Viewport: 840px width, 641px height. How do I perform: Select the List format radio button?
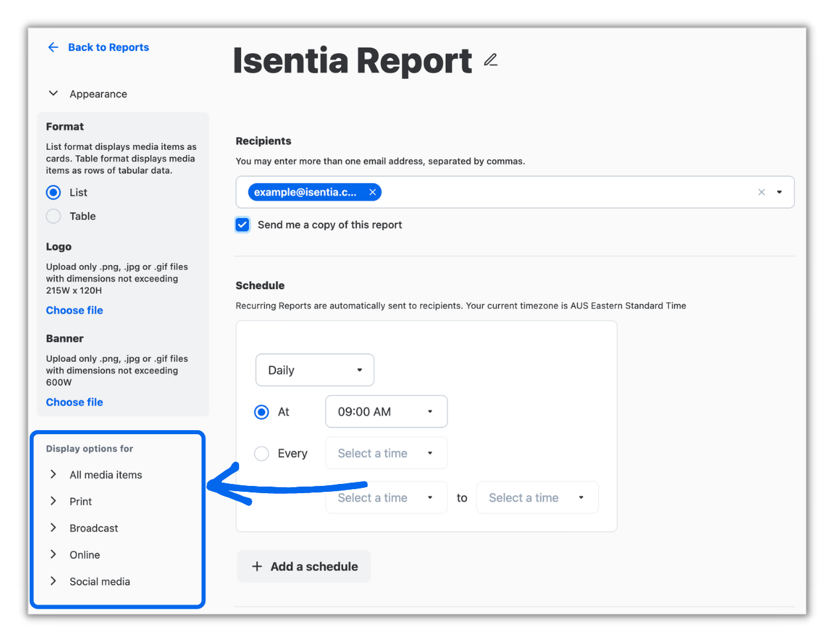[x=53, y=192]
